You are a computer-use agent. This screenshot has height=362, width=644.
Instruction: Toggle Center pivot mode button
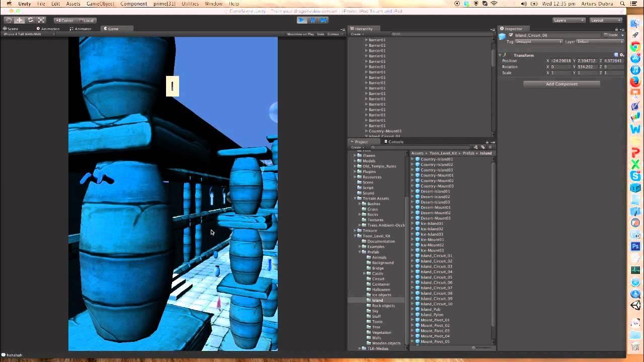tap(65, 21)
